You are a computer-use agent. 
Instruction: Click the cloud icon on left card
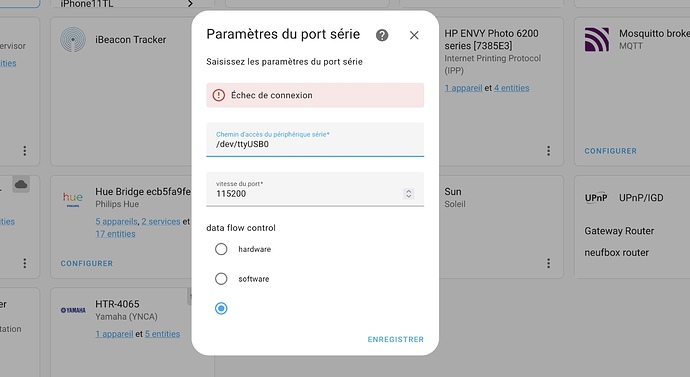[21, 185]
